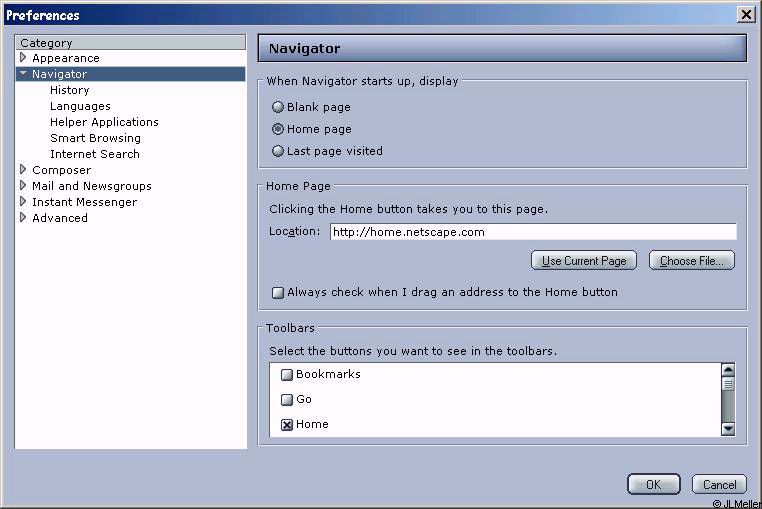Open Internet Search preferences
Screen dimensions: 762x509
click(x=95, y=154)
